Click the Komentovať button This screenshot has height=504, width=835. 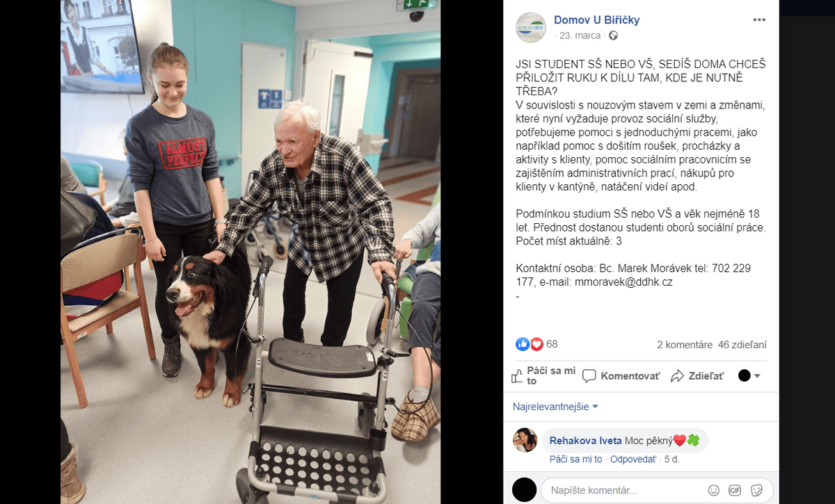point(621,376)
